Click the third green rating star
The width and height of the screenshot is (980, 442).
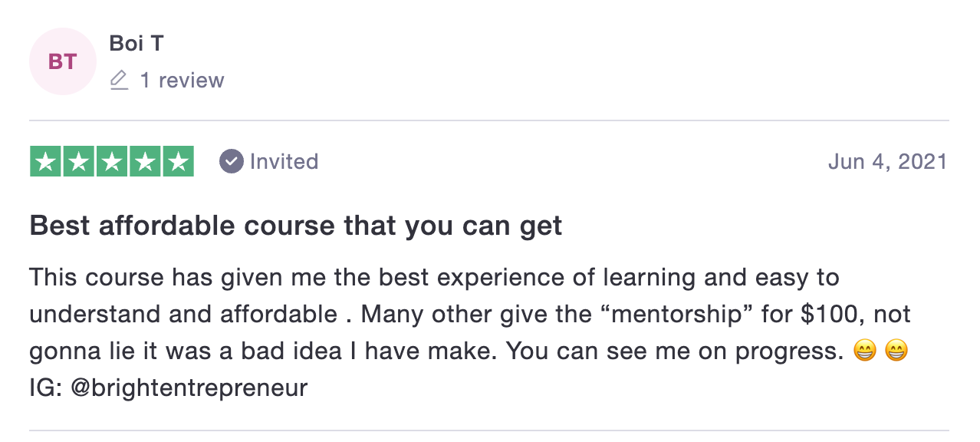[112, 161]
